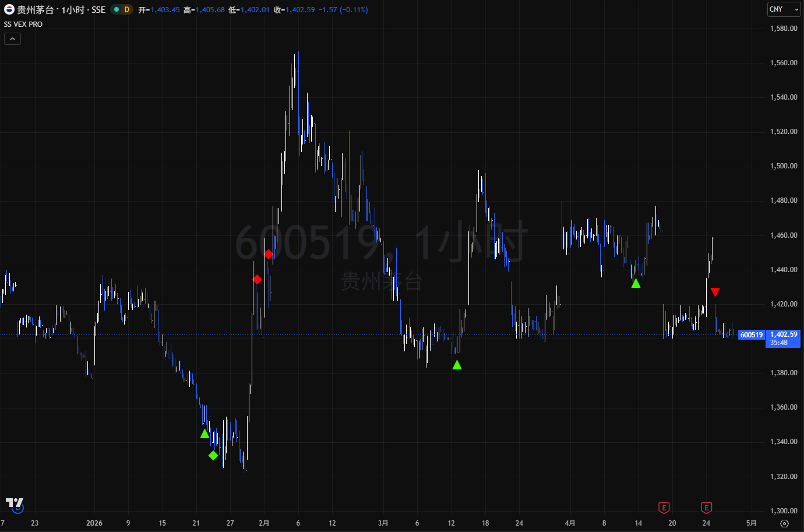This screenshot has width=804, height=532.
Task: Click the 1,440.00 price axis label
Action: pos(784,270)
